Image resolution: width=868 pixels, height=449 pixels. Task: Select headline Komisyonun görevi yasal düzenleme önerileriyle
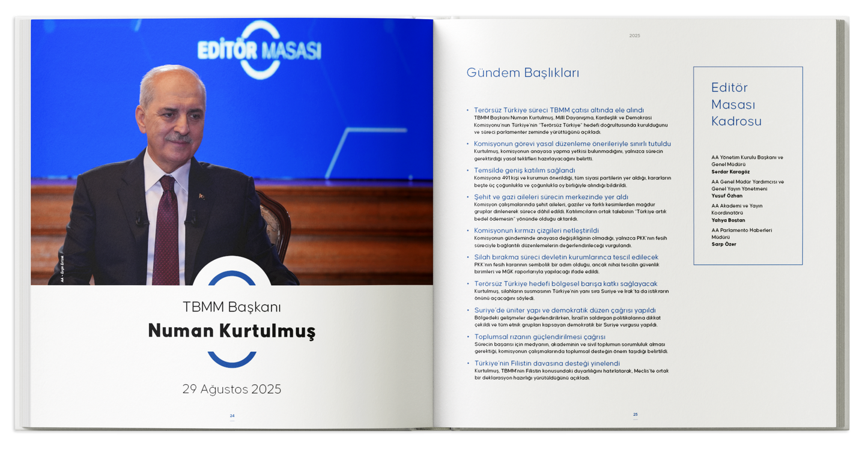click(x=572, y=144)
